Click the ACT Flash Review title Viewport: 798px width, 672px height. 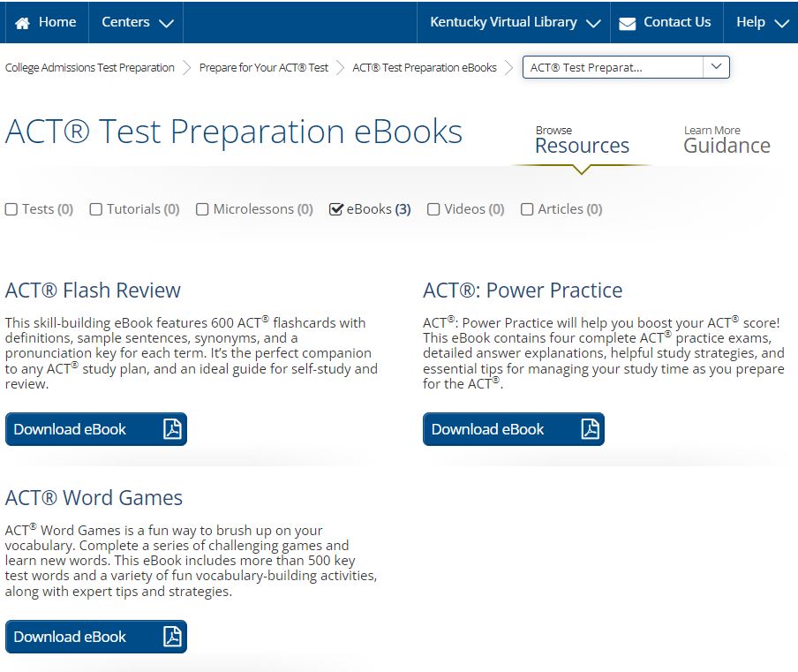pos(93,291)
